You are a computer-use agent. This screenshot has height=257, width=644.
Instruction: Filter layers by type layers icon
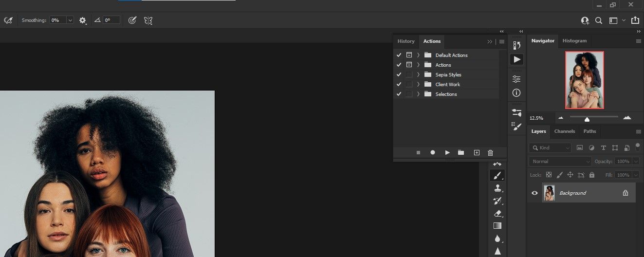[x=604, y=147]
